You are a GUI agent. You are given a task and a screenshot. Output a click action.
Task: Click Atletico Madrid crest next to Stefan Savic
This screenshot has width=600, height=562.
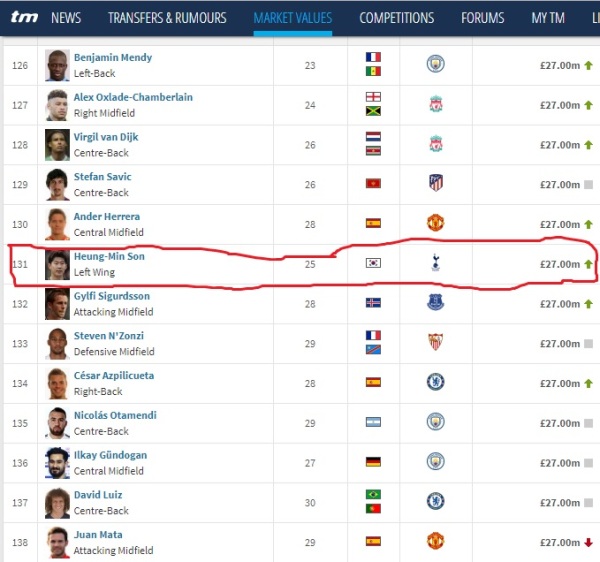coord(436,183)
